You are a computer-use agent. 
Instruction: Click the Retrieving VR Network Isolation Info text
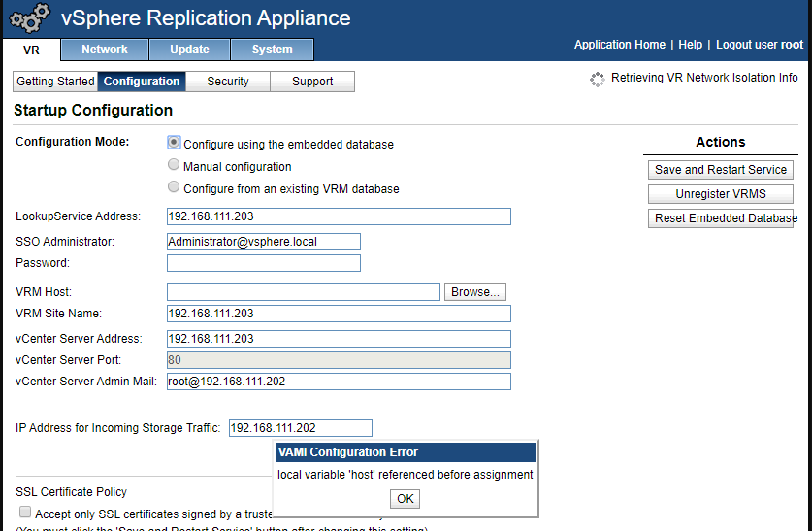(704, 78)
